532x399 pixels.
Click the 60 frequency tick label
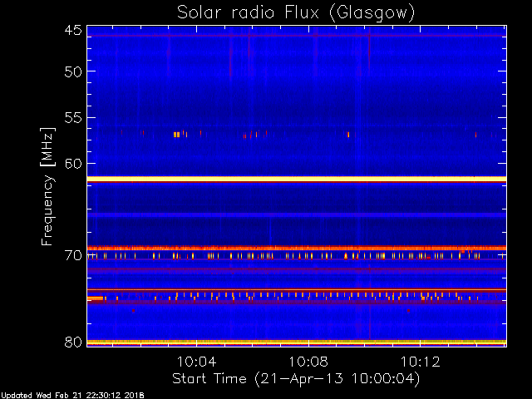point(73,164)
